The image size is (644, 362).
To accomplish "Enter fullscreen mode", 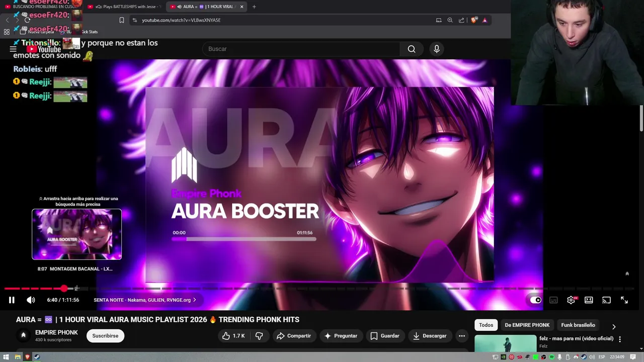I will (x=624, y=300).
